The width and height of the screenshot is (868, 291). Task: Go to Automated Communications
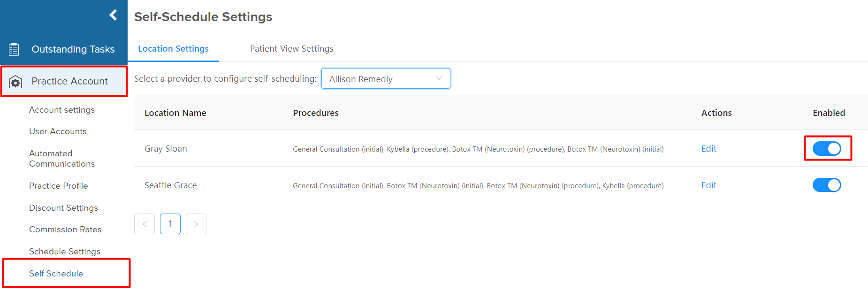coord(62,159)
